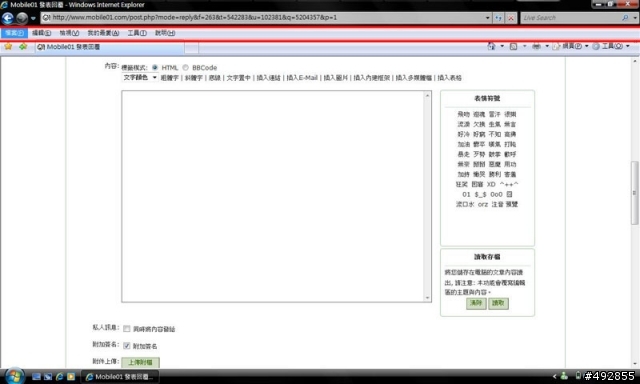Insert the 0o0 emoticon
This screenshot has width=640, height=384.
pos(496,195)
